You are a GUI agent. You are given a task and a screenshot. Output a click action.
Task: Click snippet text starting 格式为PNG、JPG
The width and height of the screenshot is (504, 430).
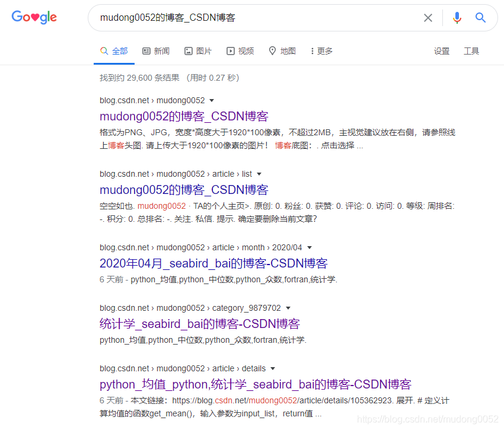[277, 139]
